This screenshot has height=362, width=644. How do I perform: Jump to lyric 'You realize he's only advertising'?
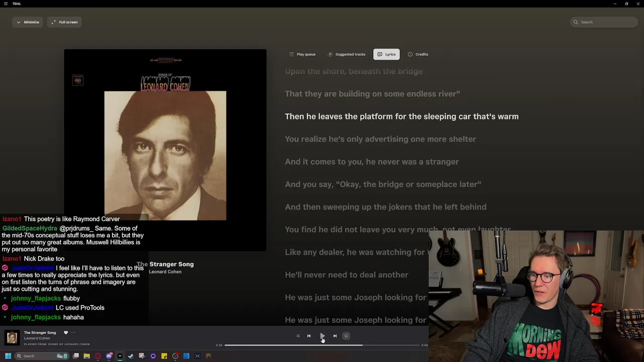pos(380,139)
